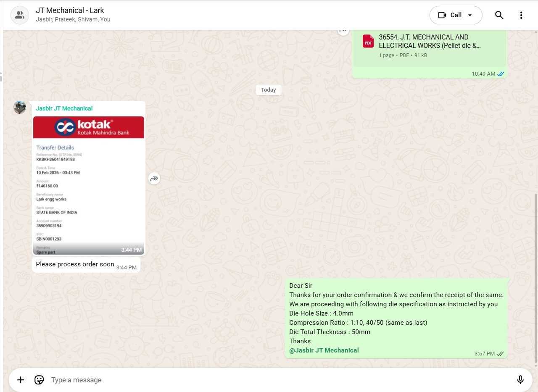Search messages with the magnifier icon
The width and height of the screenshot is (538, 392).
point(499,15)
